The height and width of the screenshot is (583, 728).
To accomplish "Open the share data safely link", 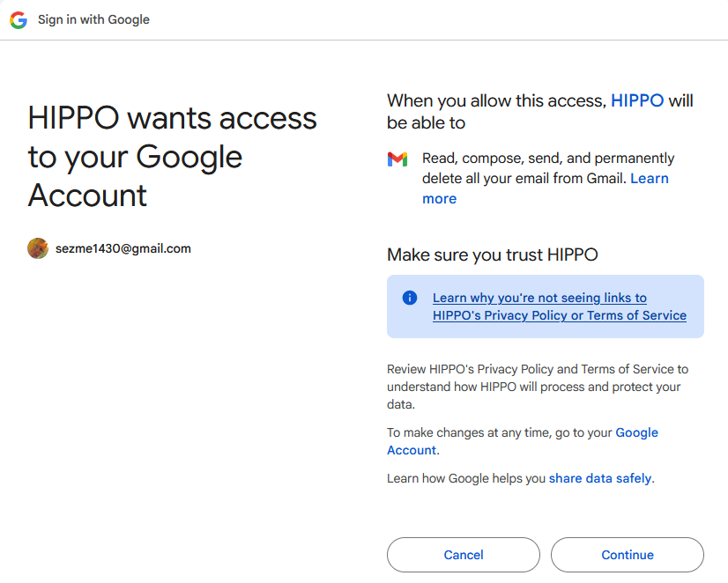I will point(600,478).
